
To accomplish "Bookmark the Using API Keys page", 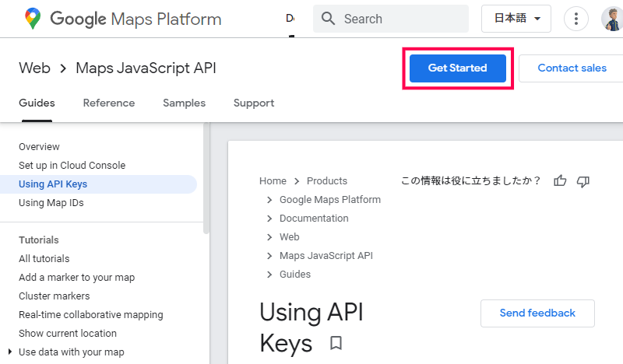I will tap(336, 343).
